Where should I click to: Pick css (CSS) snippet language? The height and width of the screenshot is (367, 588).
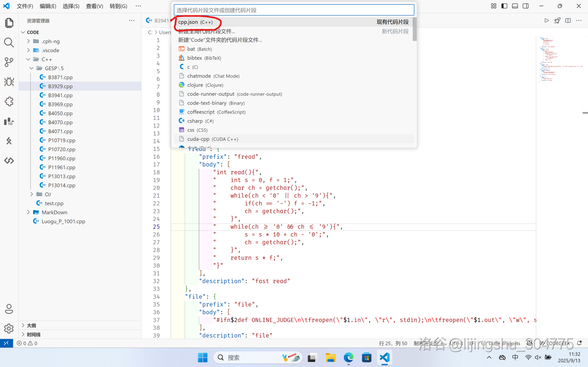[x=293, y=130]
